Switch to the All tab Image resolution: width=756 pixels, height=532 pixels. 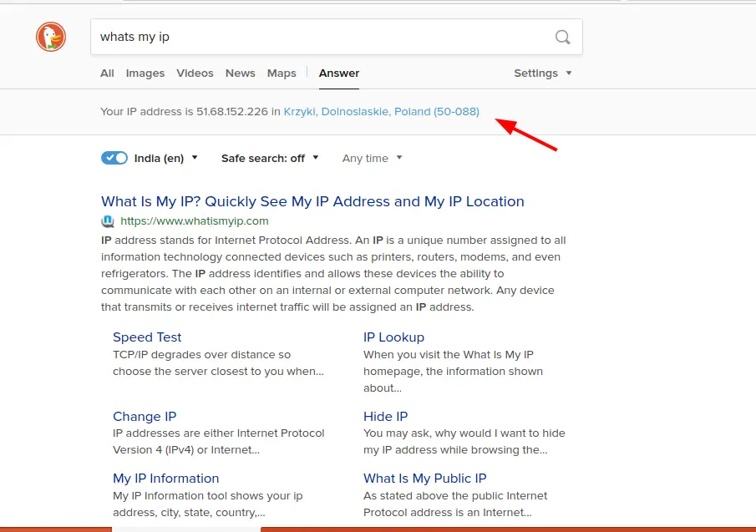pyautogui.click(x=107, y=73)
